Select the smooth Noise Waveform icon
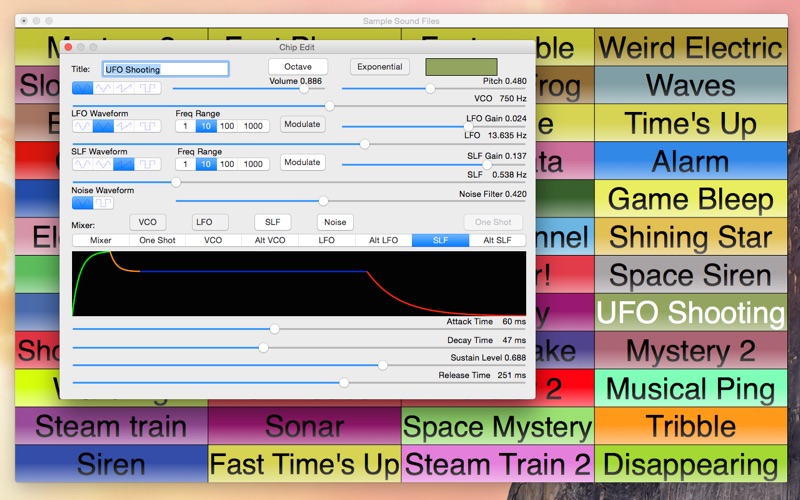 [x=82, y=203]
